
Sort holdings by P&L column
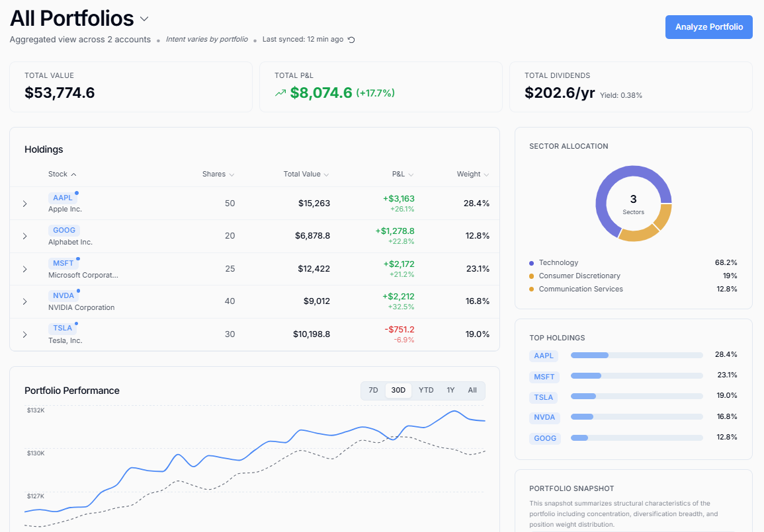(402, 174)
